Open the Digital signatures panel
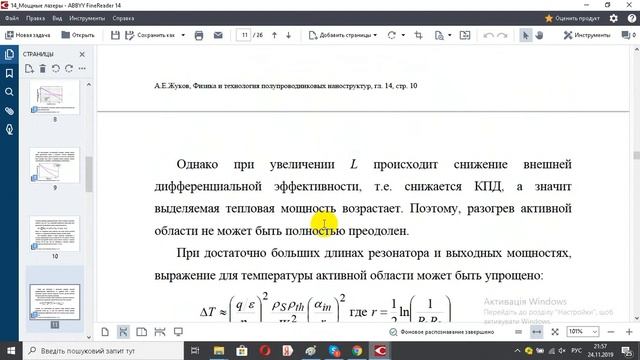Screen dimensions: 640x360 tap(9, 130)
